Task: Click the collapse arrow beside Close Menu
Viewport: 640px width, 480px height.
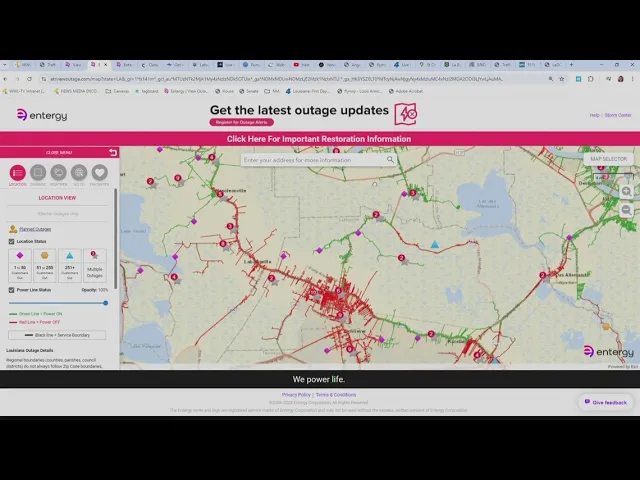Action: (x=113, y=152)
